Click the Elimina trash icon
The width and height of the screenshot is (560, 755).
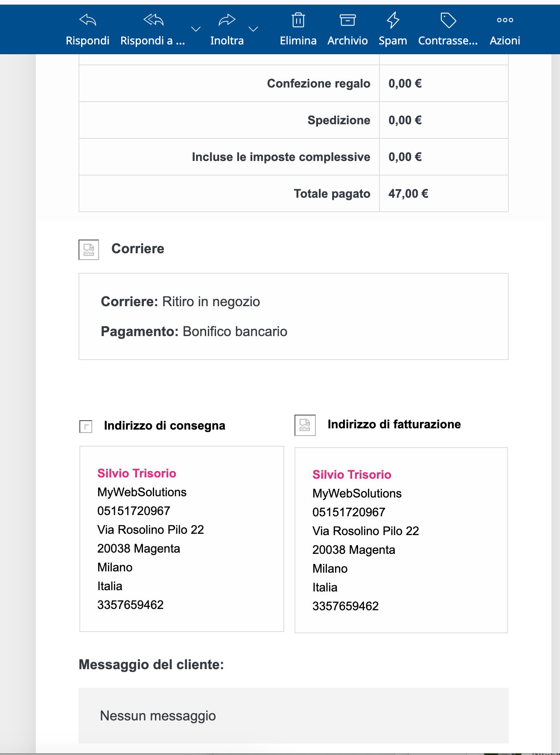pyautogui.click(x=298, y=20)
